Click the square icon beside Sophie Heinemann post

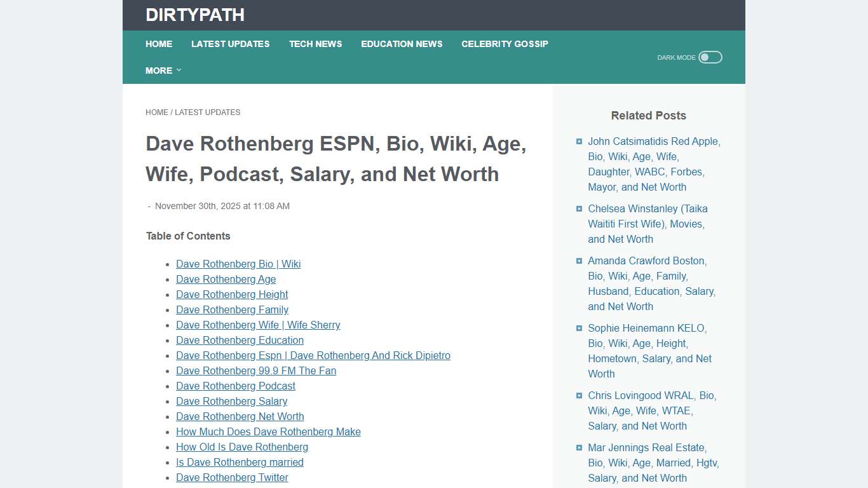tap(579, 328)
